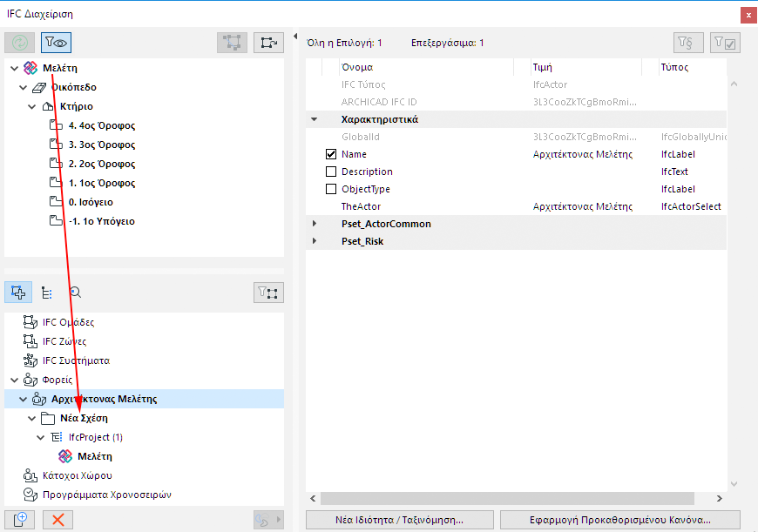Click the assignments view icon with plus
758x532 pixels.
click(x=18, y=293)
